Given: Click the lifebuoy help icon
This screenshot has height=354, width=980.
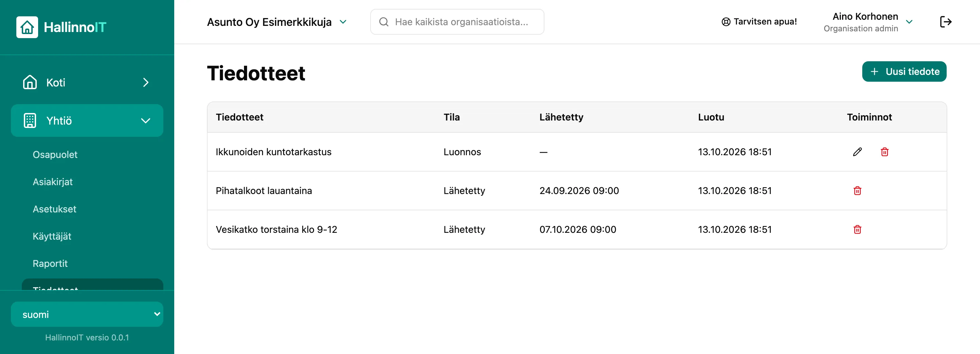Looking at the screenshot, I should [725, 22].
